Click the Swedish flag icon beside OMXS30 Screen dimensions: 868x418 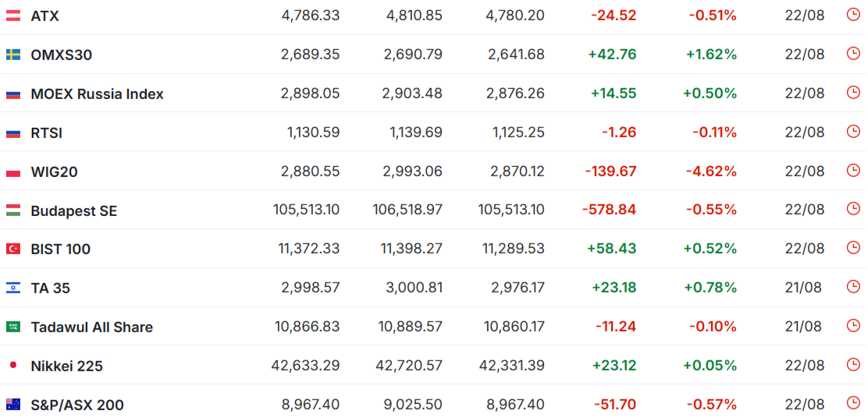[x=13, y=55]
